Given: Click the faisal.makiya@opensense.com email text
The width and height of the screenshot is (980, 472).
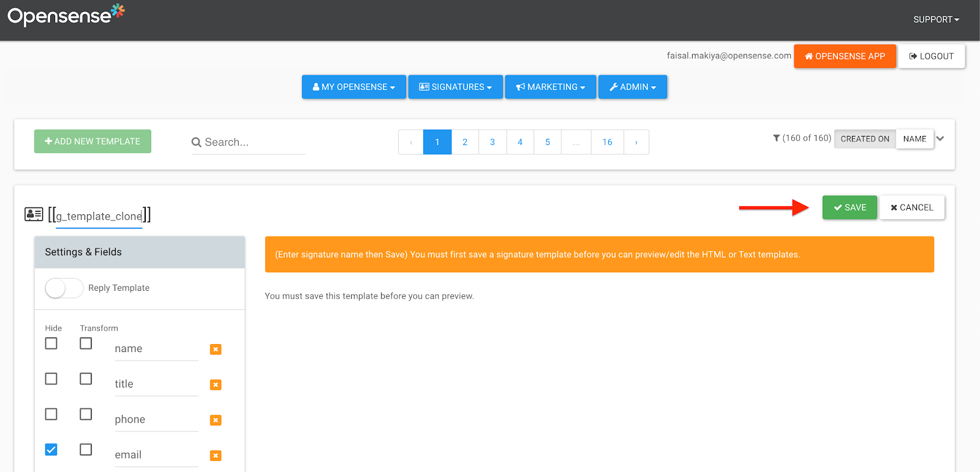Looking at the screenshot, I should [729, 56].
